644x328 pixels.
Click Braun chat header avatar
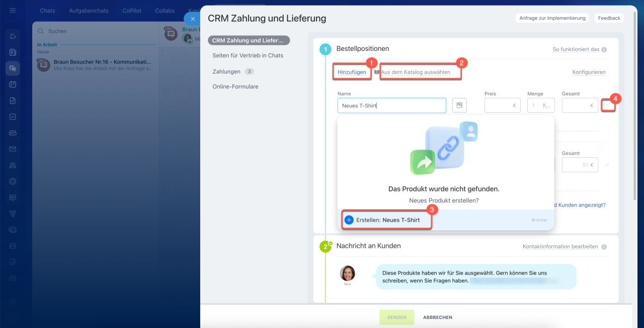pyautogui.click(x=171, y=33)
